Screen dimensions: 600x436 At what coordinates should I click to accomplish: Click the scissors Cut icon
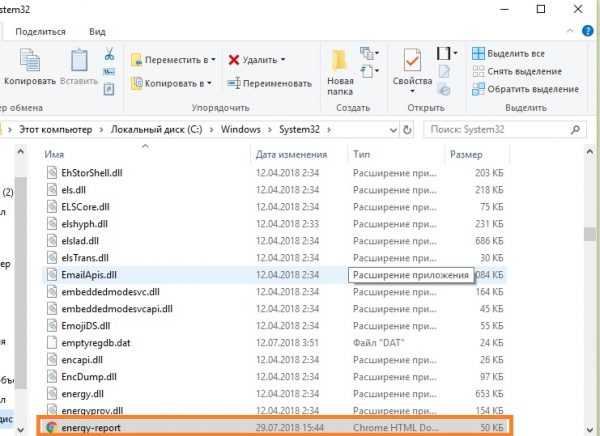click(x=109, y=53)
